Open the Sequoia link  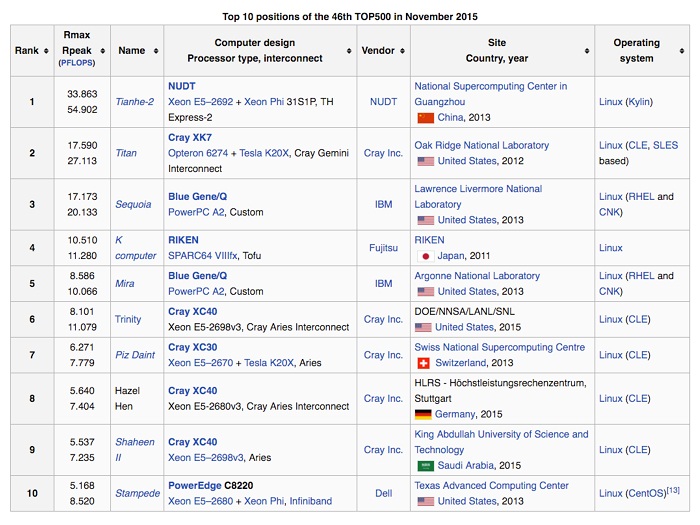pyautogui.click(x=133, y=204)
